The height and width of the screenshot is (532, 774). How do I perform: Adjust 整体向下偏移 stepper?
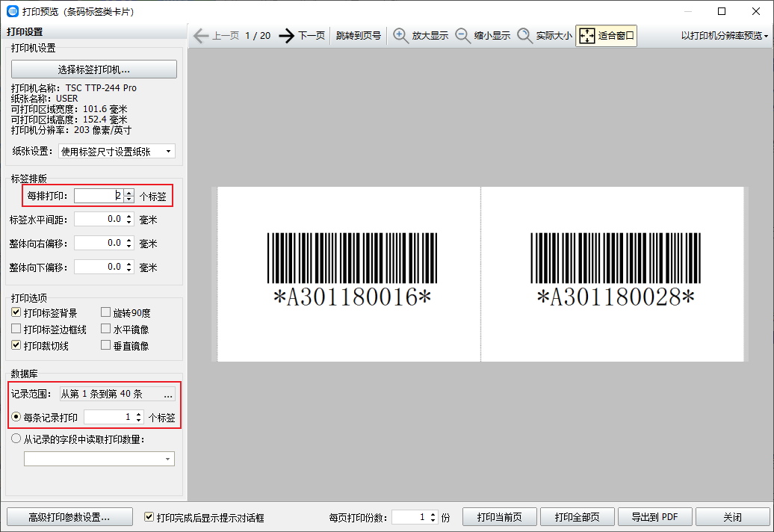129,267
